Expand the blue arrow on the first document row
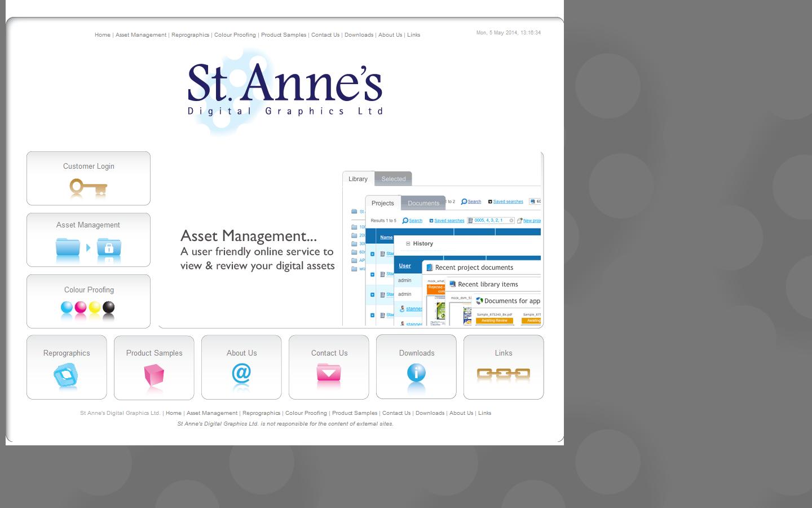812x508 pixels. click(372, 253)
